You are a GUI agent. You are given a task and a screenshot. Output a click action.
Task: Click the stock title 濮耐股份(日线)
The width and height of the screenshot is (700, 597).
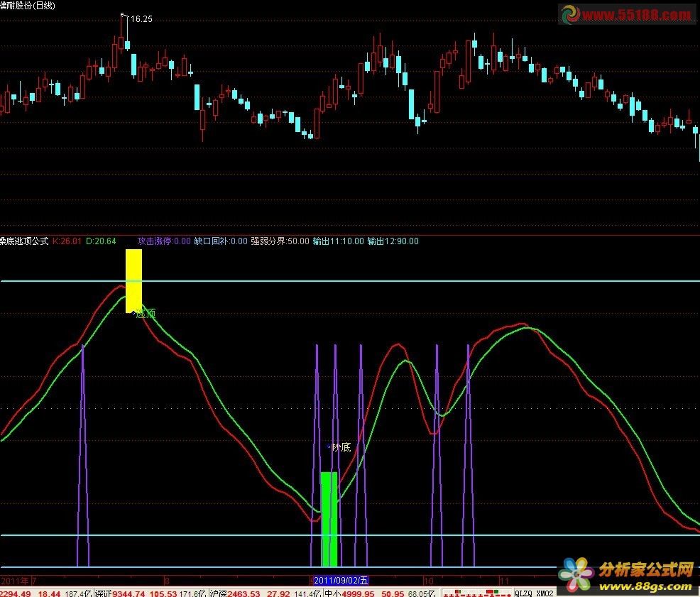(x=28, y=6)
